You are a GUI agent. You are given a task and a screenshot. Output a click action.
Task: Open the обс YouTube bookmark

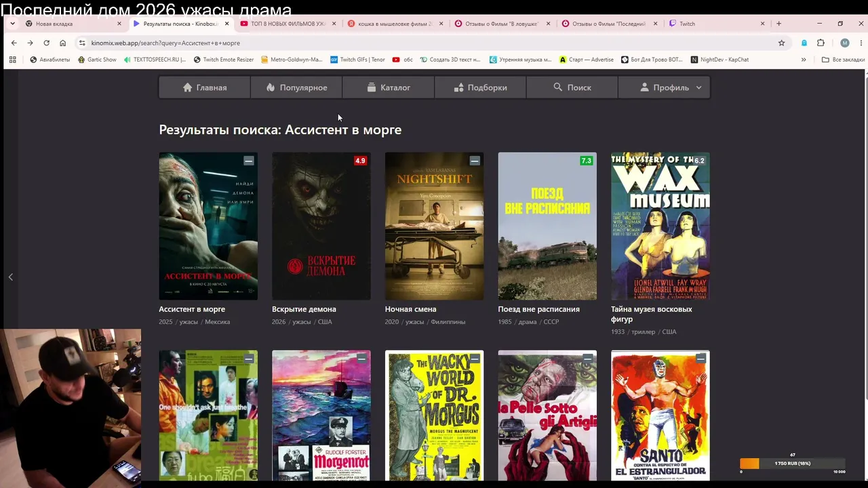click(403, 60)
